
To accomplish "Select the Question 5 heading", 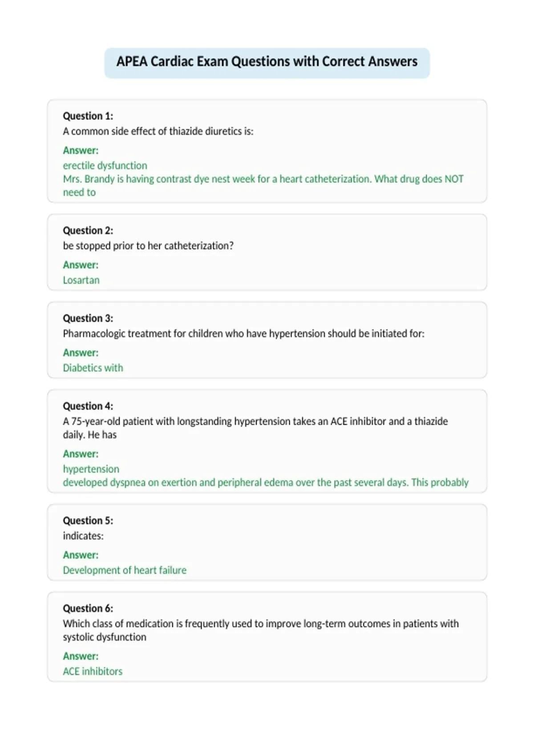I will 88,520.
